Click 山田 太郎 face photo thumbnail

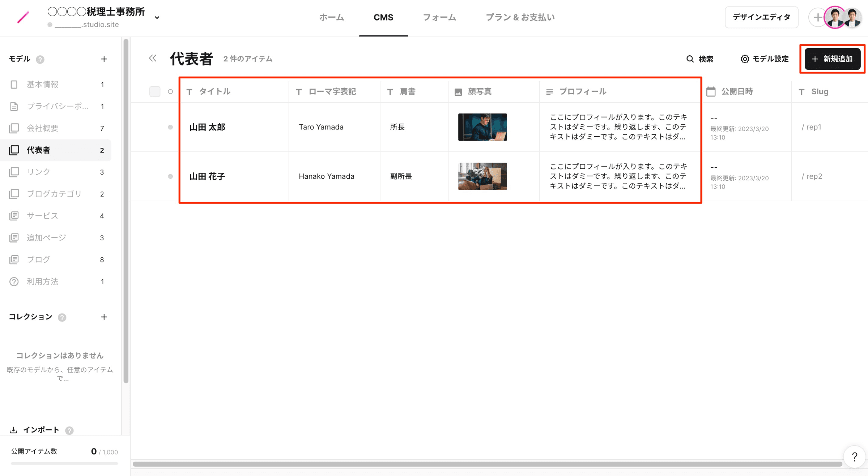482,127
